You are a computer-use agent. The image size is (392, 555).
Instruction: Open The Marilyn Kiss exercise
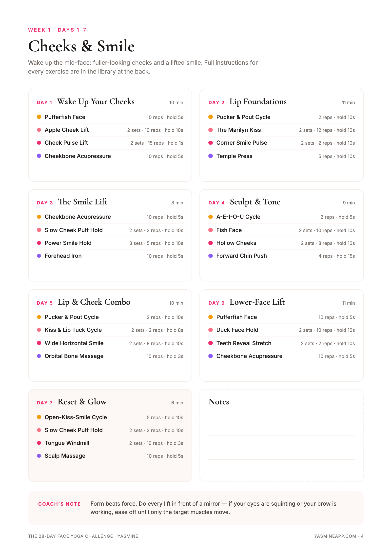tap(281, 130)
